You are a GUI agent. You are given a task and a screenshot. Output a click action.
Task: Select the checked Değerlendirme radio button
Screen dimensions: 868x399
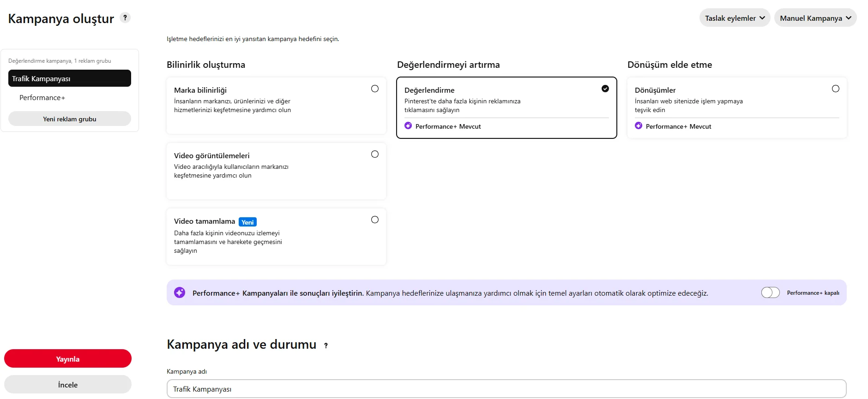(605, 89)
